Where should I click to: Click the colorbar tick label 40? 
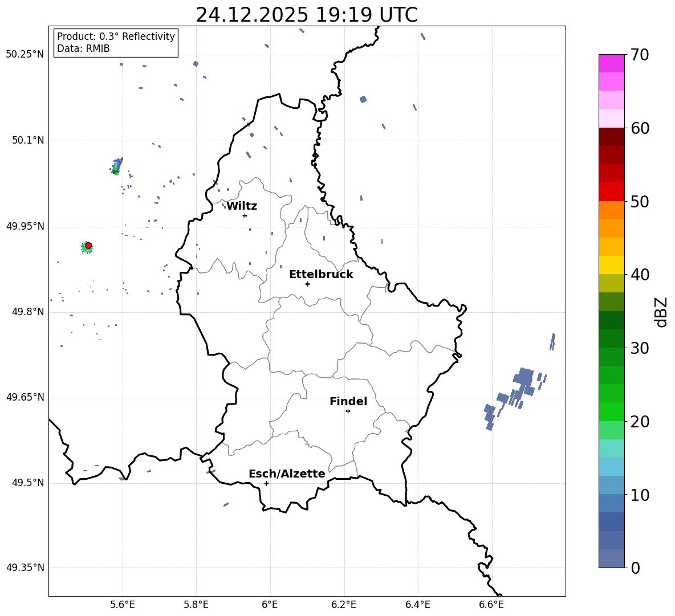pyautogui.click(x=640, y=275)
